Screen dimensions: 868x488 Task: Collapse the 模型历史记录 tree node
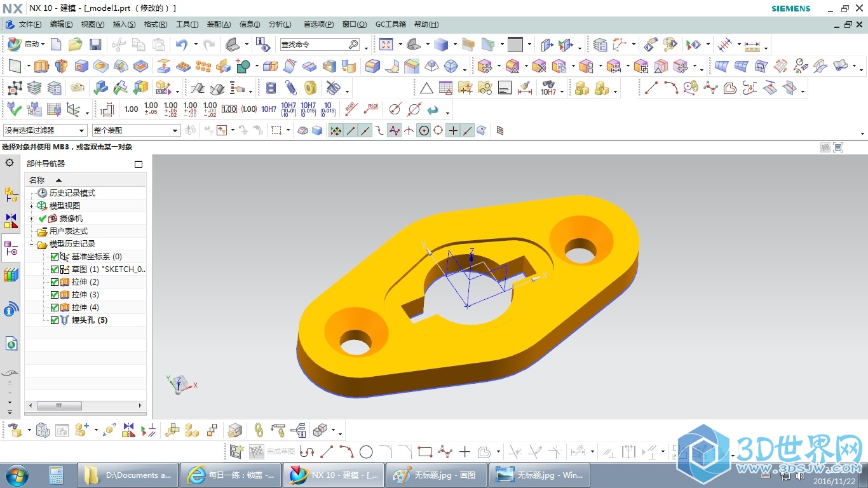[x=32, y=244]
